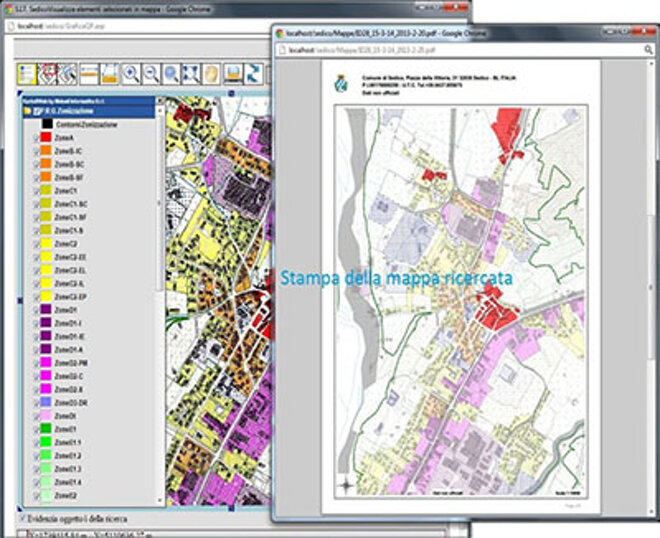Image resolution: width=660 pixels, height=538 pixels.
Task: Click the refresh map arrows icon
Action: pyautogui.click(x=255, y=73)
